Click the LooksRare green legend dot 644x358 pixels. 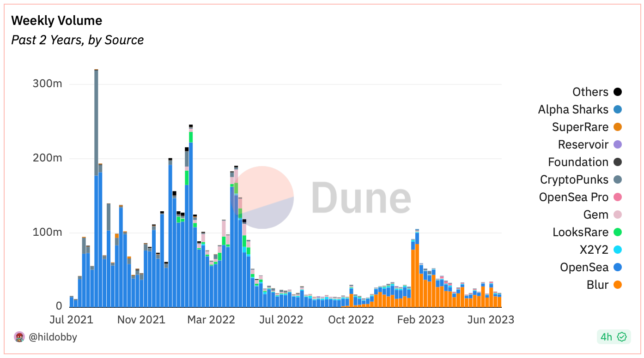pyautogui.click(x=617, y=232)
